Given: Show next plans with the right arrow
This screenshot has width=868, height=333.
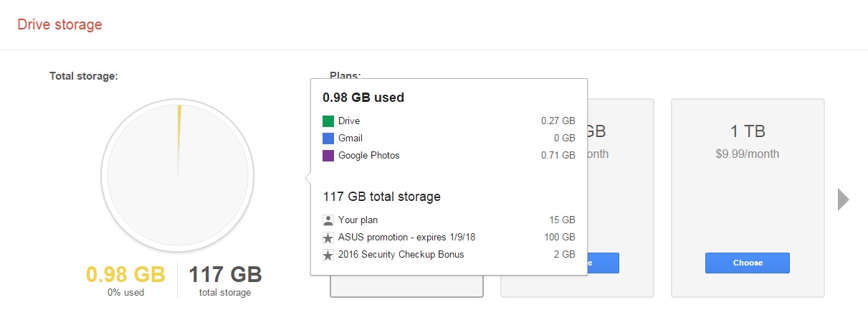Looking at the screenshot, I should click(844, 200).
